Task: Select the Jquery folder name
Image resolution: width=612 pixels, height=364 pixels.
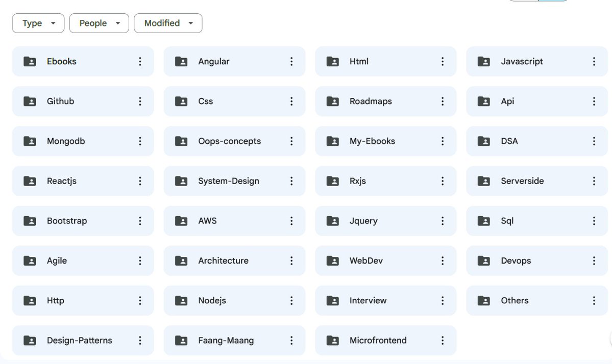Action: coord(363,221)
